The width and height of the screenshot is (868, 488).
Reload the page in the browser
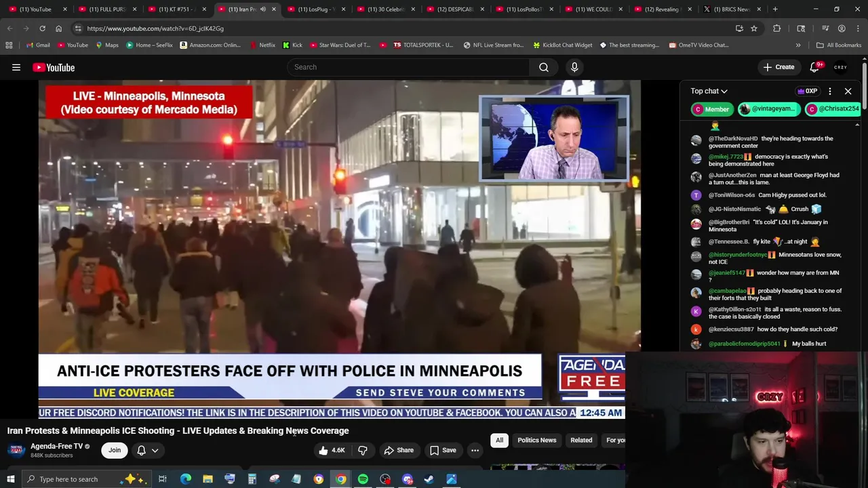point(42,28)
